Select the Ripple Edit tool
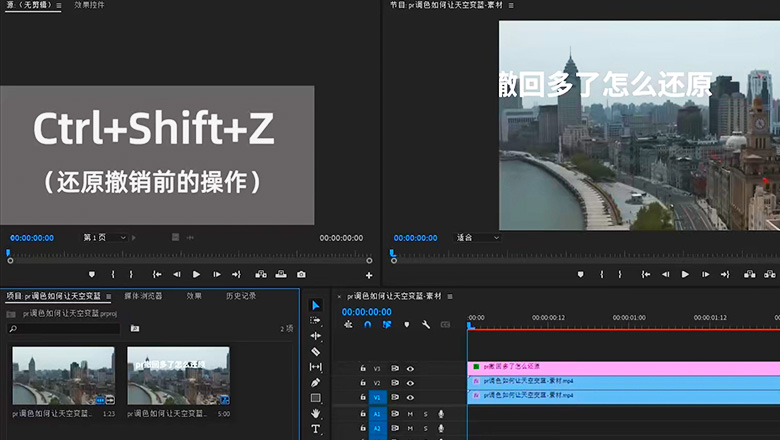 pyautogui.click(x=315, y=336)
